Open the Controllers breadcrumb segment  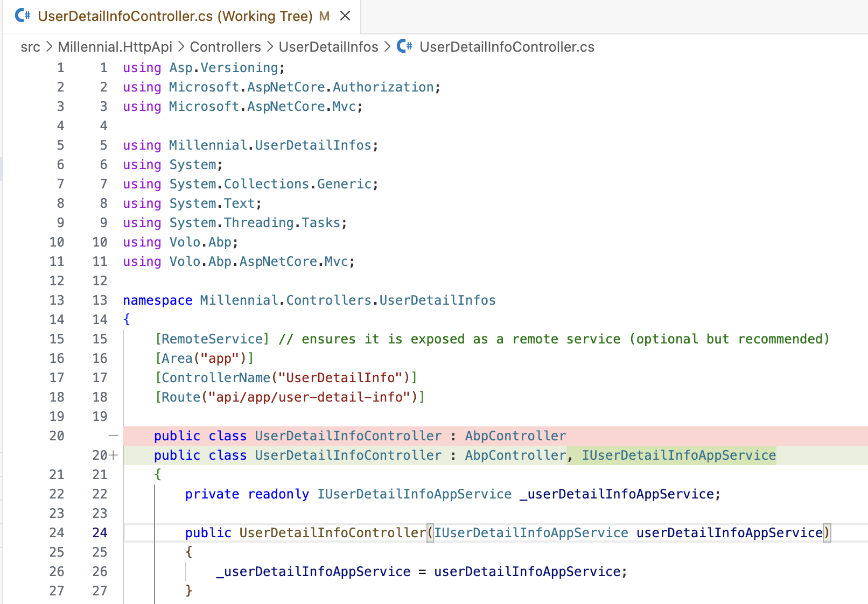[x=225, y=47]
